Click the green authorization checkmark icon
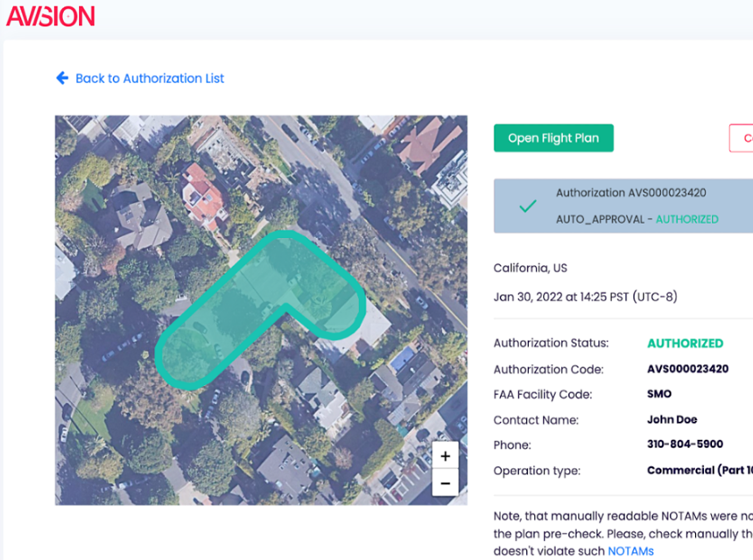The width and height of the screenshot is (753, 560). coord(527,206)
